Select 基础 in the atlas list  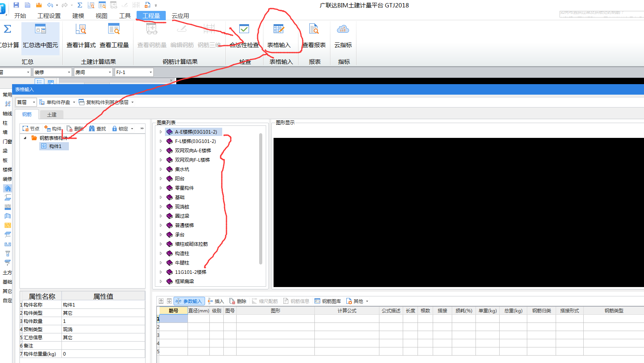pos(180,197)
